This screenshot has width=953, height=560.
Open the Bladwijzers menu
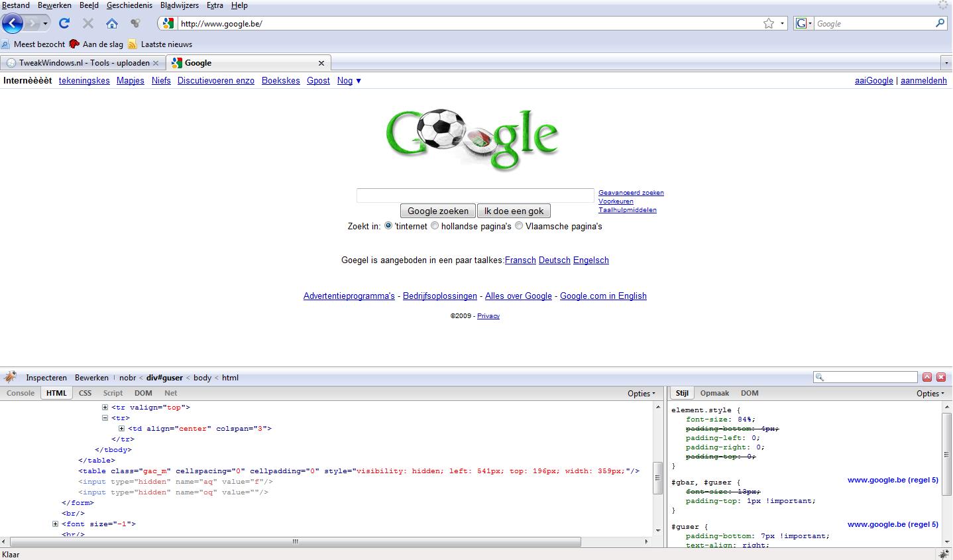180,5
